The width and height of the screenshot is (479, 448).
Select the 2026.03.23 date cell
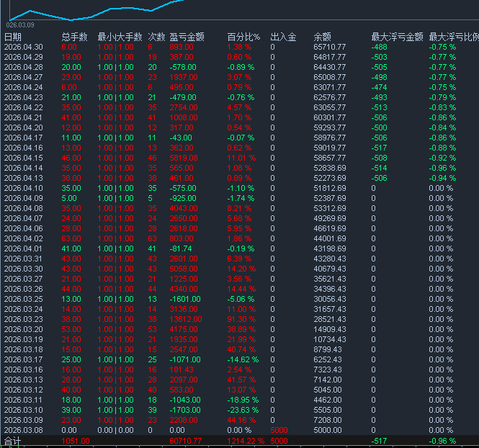click(23, 319)
